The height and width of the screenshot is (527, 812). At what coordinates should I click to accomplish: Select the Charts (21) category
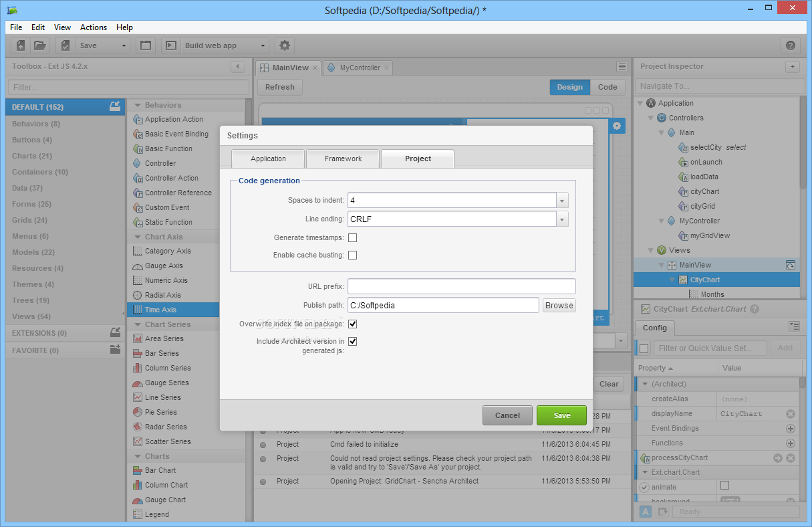pyautogui.click(x=65, y=156)
